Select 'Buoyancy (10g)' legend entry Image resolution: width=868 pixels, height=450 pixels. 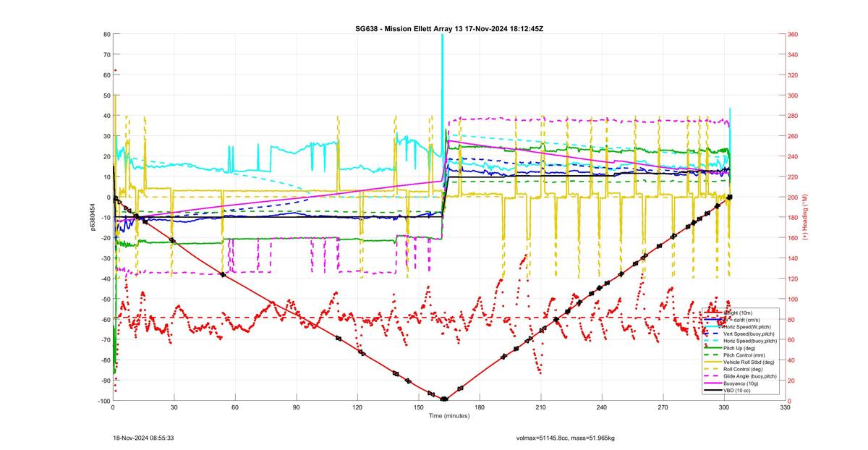click(x=741, y=383)
